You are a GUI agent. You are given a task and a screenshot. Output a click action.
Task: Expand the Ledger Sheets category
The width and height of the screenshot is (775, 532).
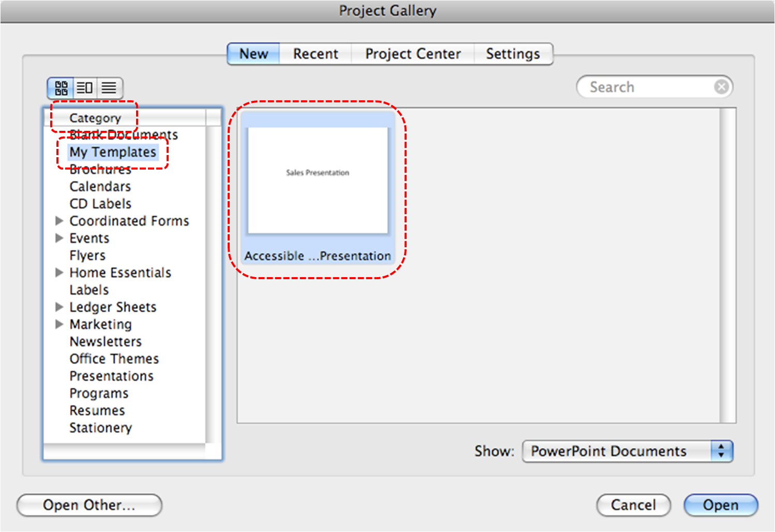(59, 307)
